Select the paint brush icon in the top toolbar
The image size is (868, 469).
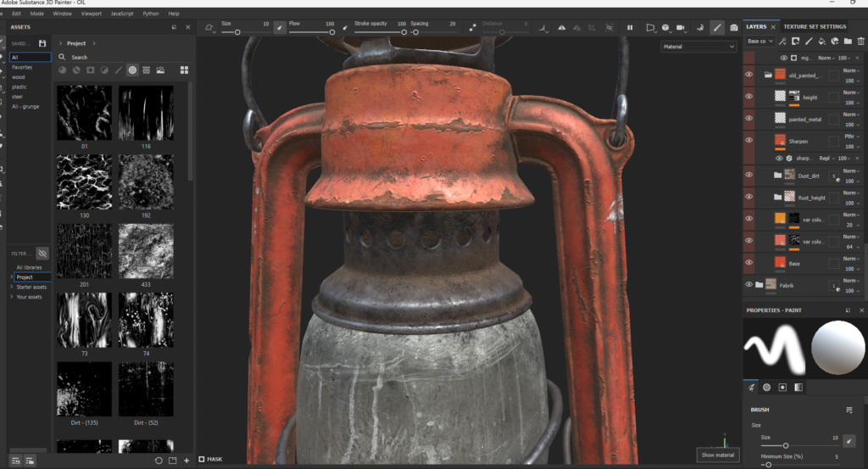point(717,27)
